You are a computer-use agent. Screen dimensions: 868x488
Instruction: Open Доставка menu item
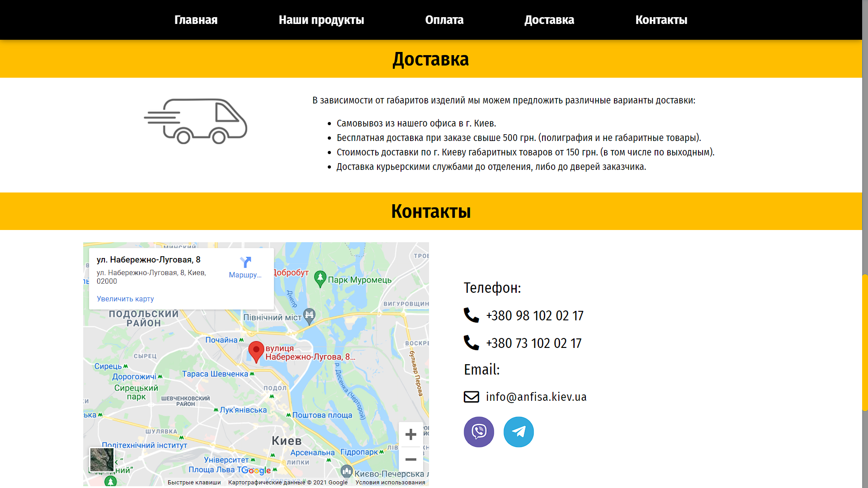[x=549, y=20]
